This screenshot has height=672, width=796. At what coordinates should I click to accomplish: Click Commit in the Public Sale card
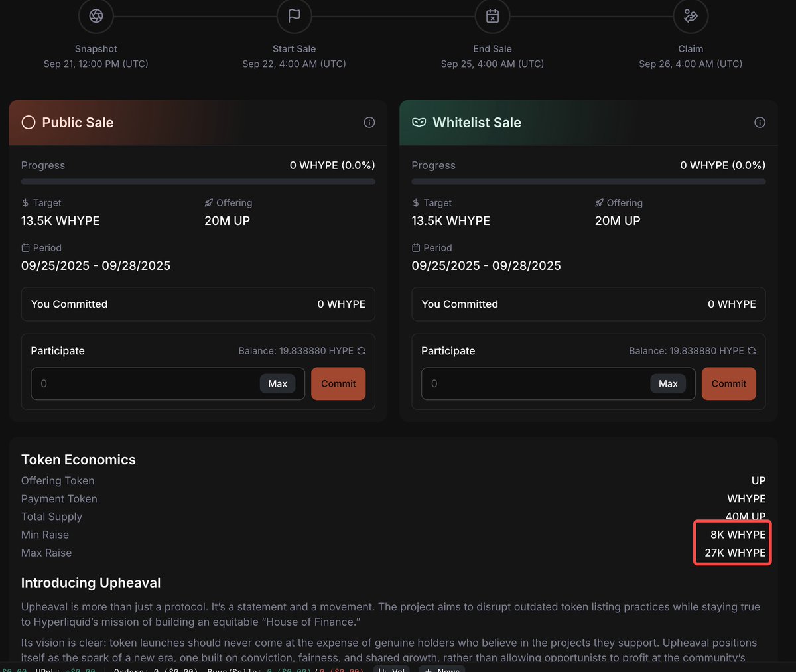(x=338, y=383)
